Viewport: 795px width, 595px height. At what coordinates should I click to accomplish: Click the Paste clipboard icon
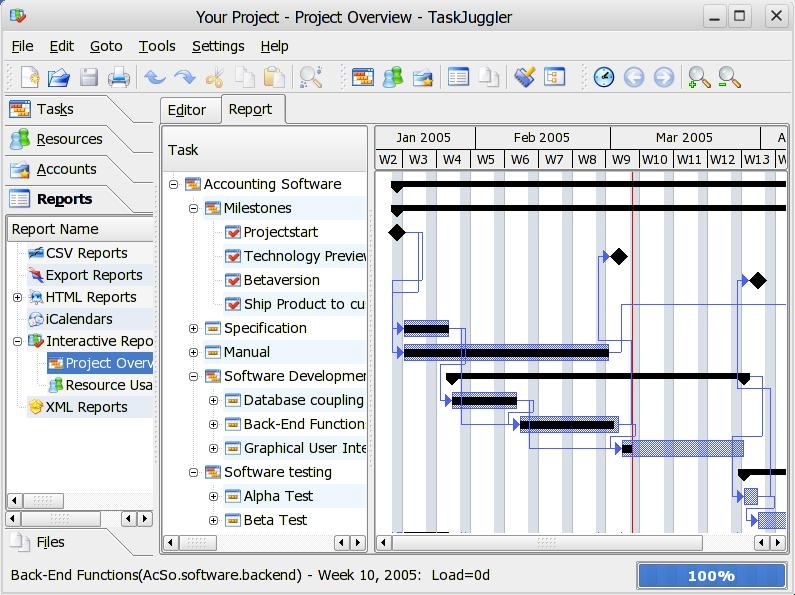[x=274, y=78]
